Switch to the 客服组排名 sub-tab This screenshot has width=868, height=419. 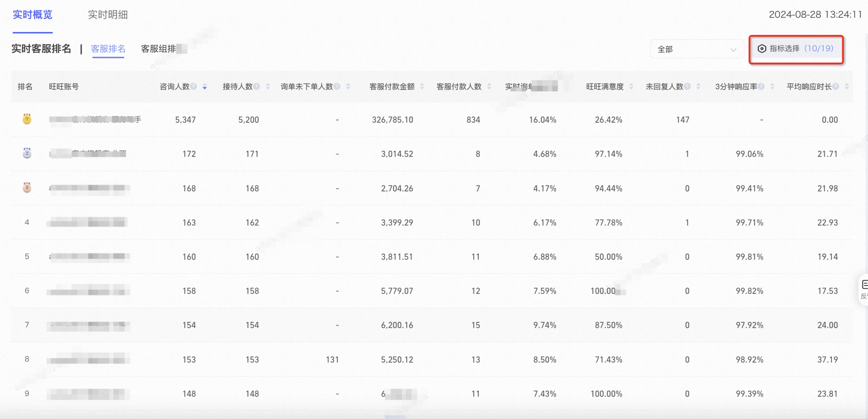[164, 49]
